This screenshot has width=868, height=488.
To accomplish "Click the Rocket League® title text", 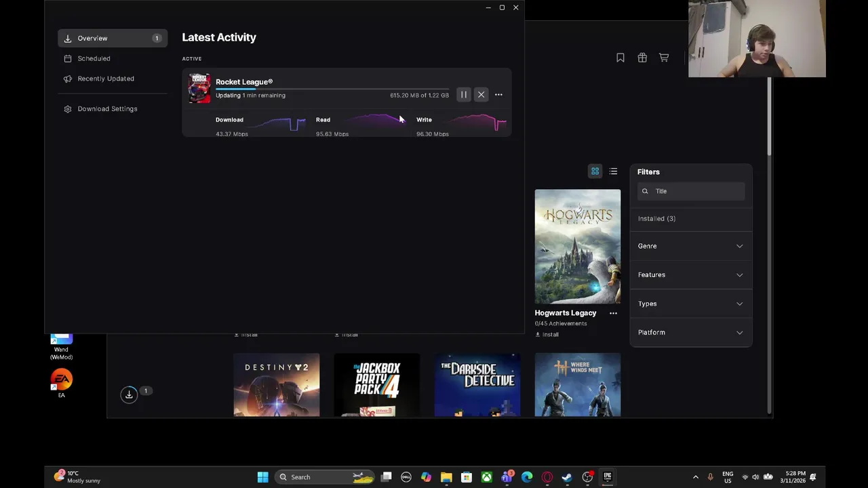I will 244,82.
